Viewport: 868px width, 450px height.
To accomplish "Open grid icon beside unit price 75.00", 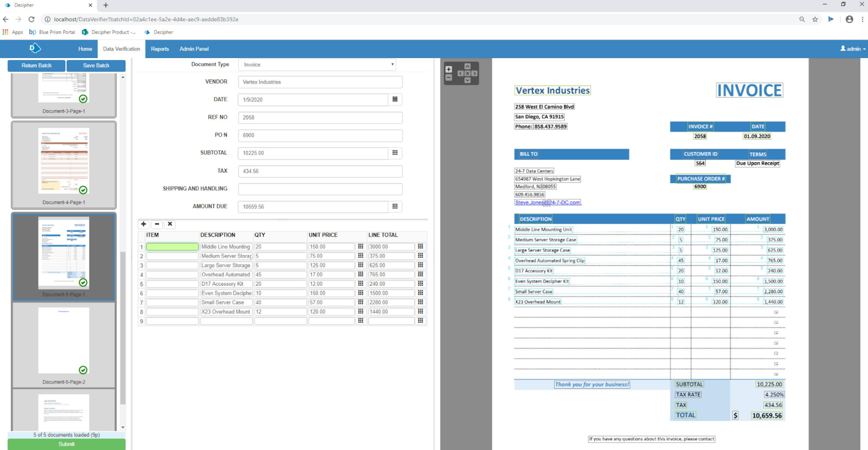I will click(360, 256).
